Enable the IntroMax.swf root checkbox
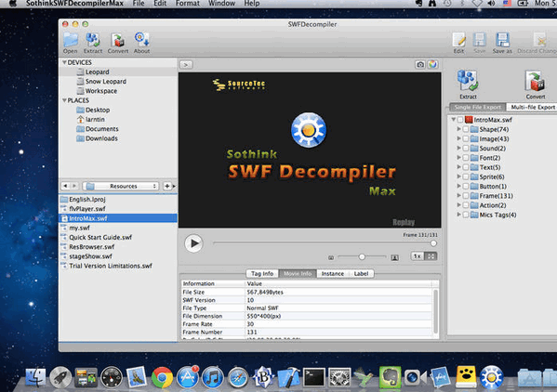 [460, 120]
